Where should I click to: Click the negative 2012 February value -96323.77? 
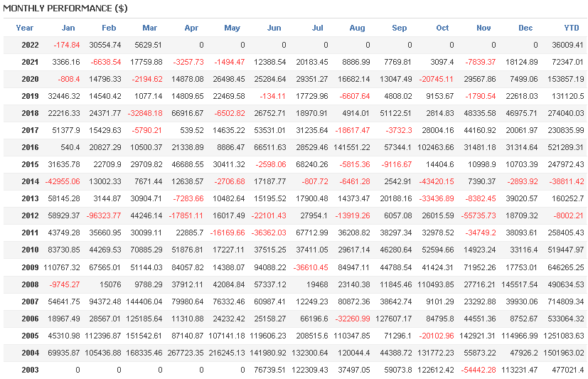pyautogui.click(x=104, y=215)
